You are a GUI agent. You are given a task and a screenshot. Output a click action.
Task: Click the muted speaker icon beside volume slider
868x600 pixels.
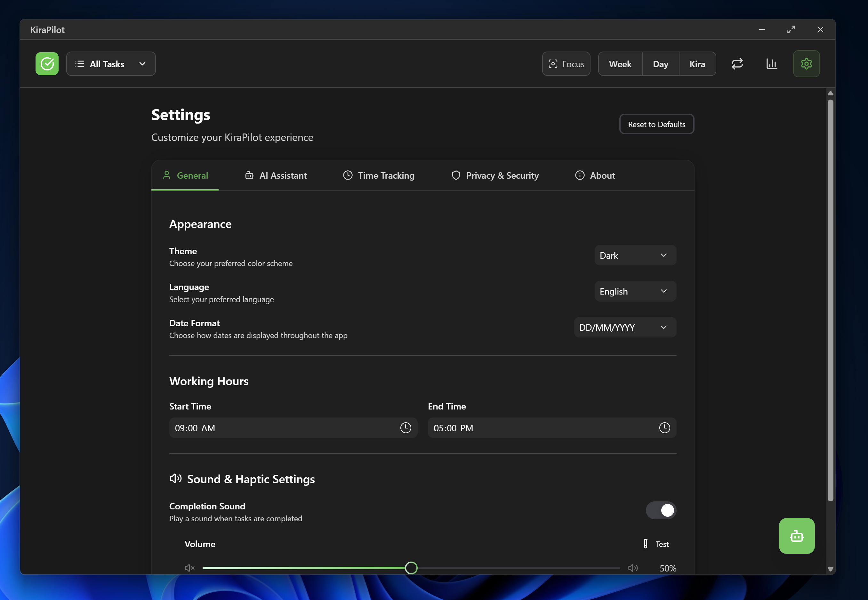(190, 568)
